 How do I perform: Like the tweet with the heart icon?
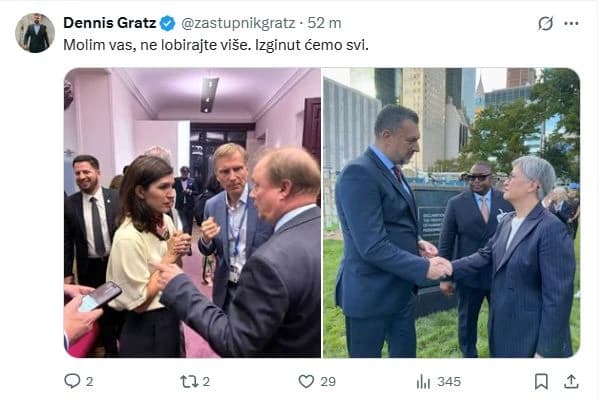click(306, 381)
